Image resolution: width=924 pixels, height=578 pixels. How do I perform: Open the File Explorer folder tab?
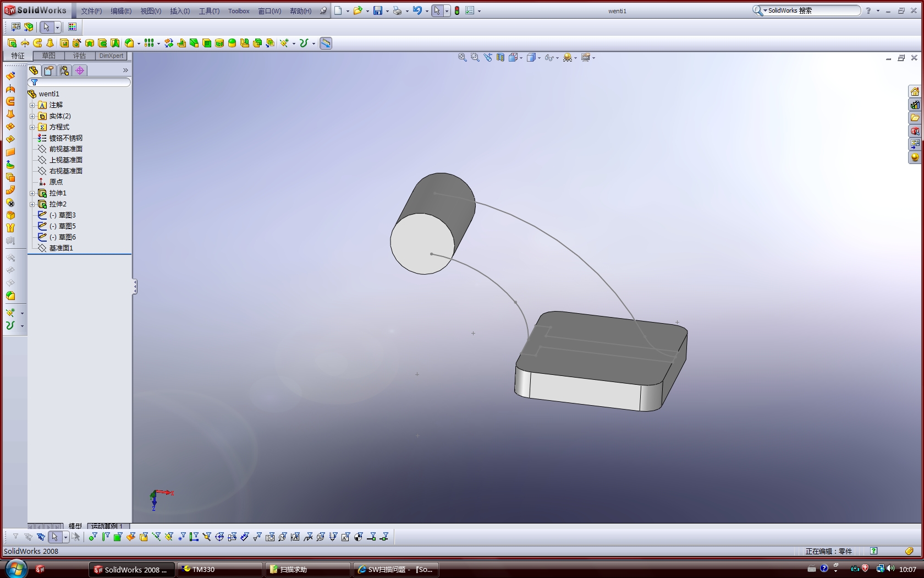pyautogui.click(x=915, y=118)
